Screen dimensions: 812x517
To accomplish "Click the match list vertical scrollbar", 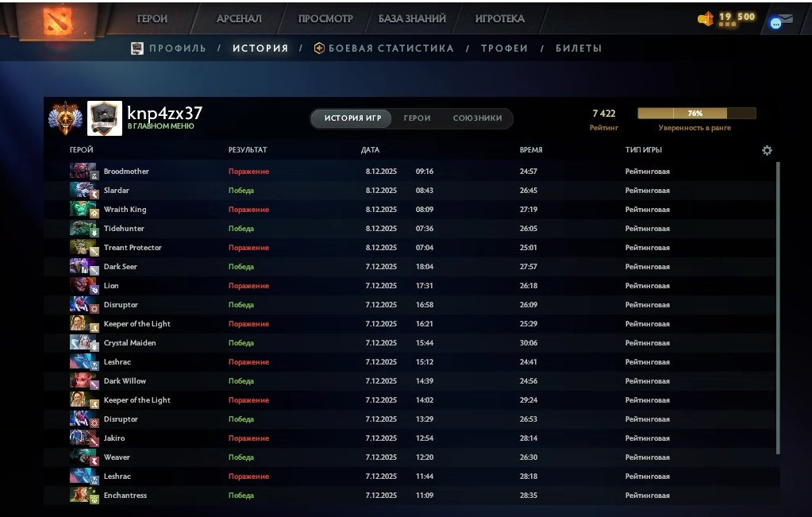I will pyautogui.click(x=777, y=308).
